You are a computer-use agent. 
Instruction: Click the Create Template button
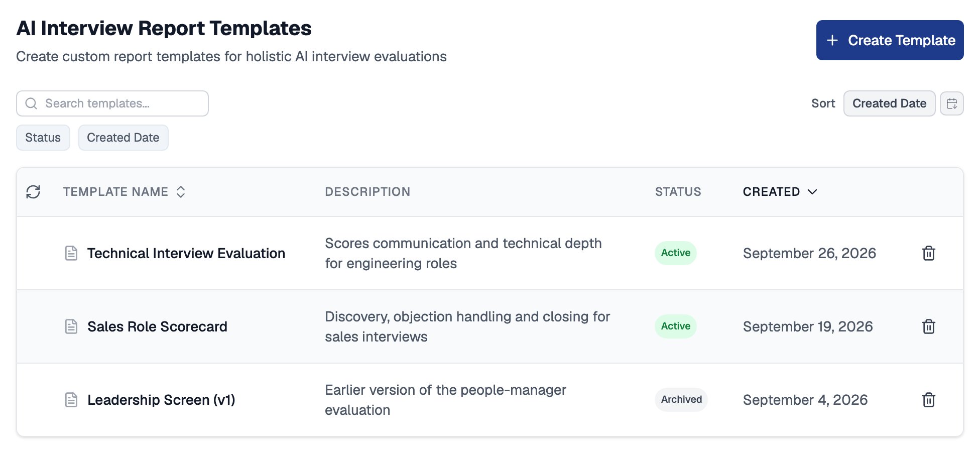[890, 40]
